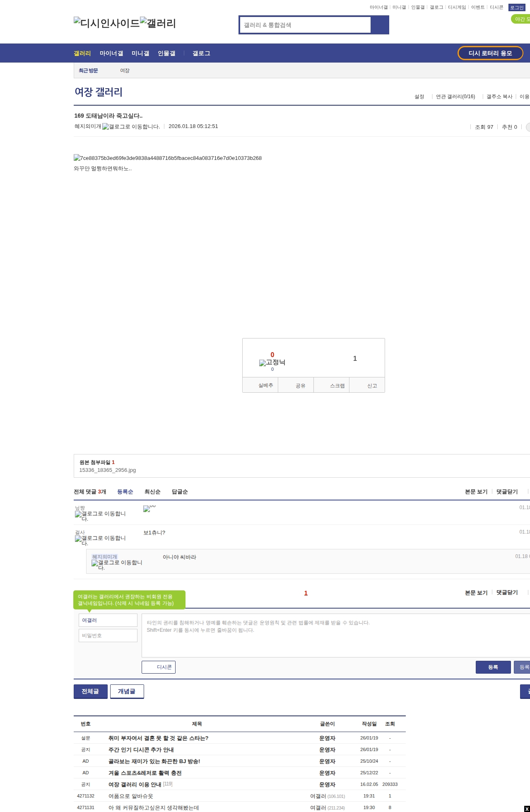This screenshot has height=812, width=530.
Task: Click the search button beside the search field
Action: pos(380,25)
